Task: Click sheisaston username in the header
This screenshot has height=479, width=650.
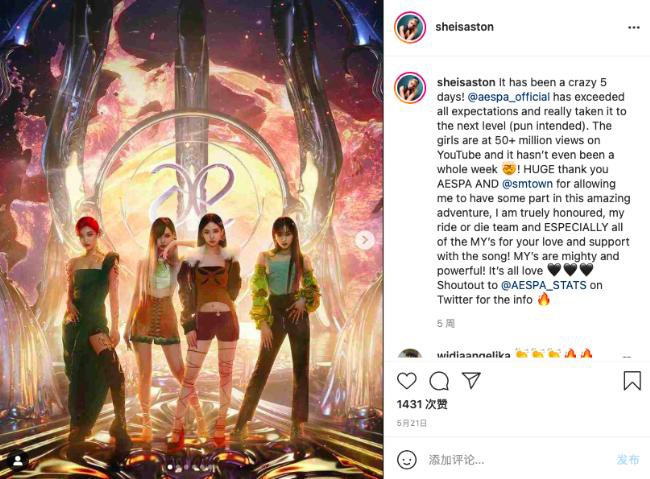Action: coord(464,27)
